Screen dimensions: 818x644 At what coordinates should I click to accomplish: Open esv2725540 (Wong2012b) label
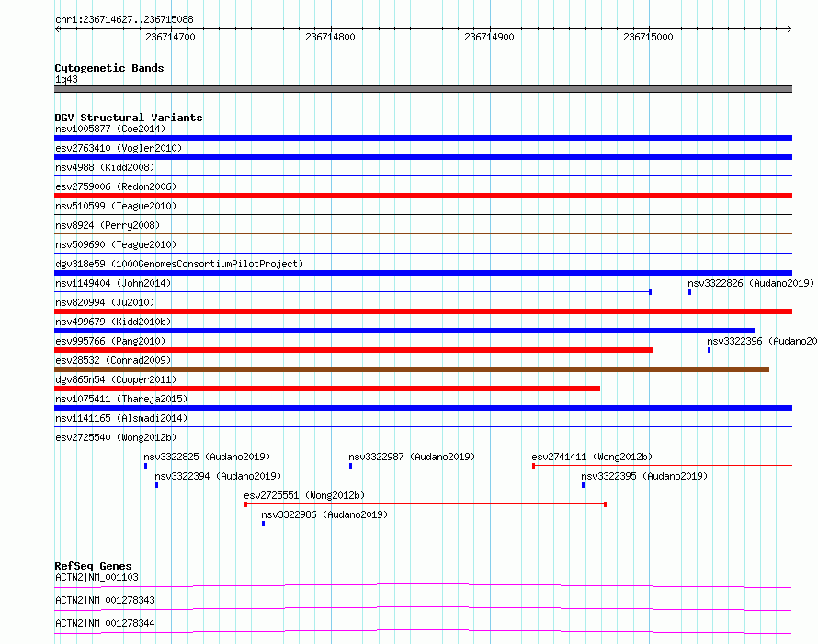click(x=116, y=437)
